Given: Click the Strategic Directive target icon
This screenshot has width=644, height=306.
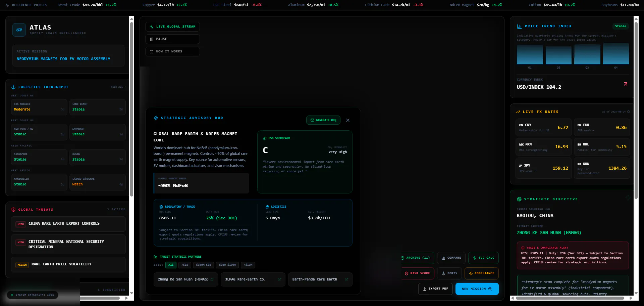Looking at the screenshot, I should [x=519, y=199].
